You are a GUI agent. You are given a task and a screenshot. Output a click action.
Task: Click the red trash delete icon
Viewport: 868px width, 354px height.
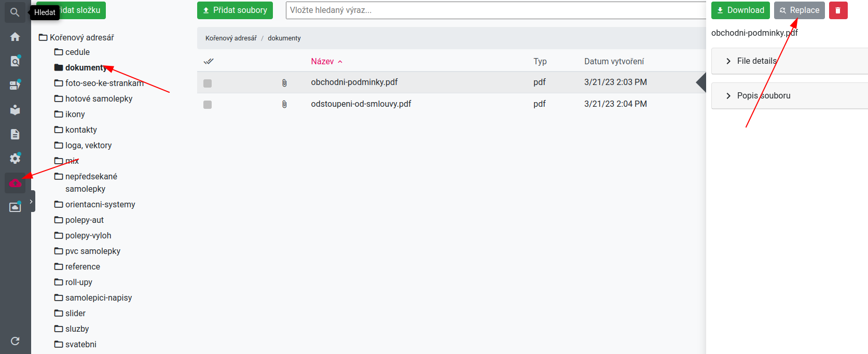[x=838, y=10]
